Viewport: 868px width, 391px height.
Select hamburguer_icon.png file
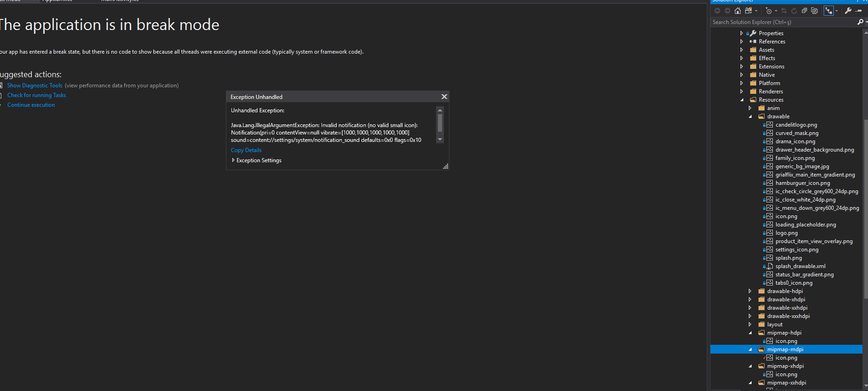803,183
